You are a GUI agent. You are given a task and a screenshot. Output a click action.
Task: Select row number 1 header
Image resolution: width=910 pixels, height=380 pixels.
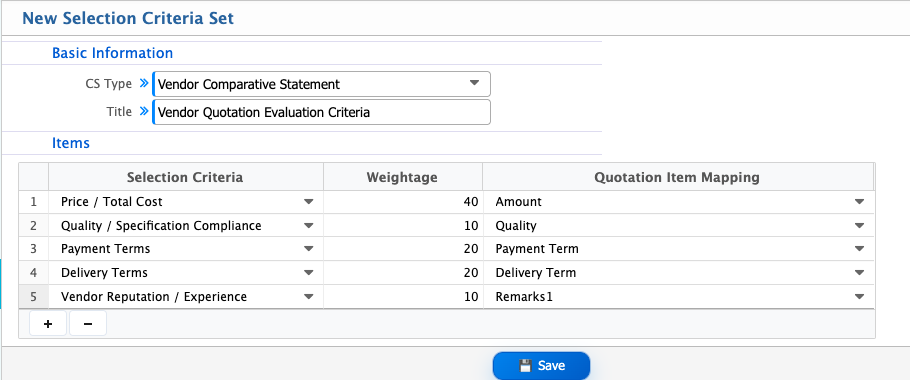(x=34, y=202)
